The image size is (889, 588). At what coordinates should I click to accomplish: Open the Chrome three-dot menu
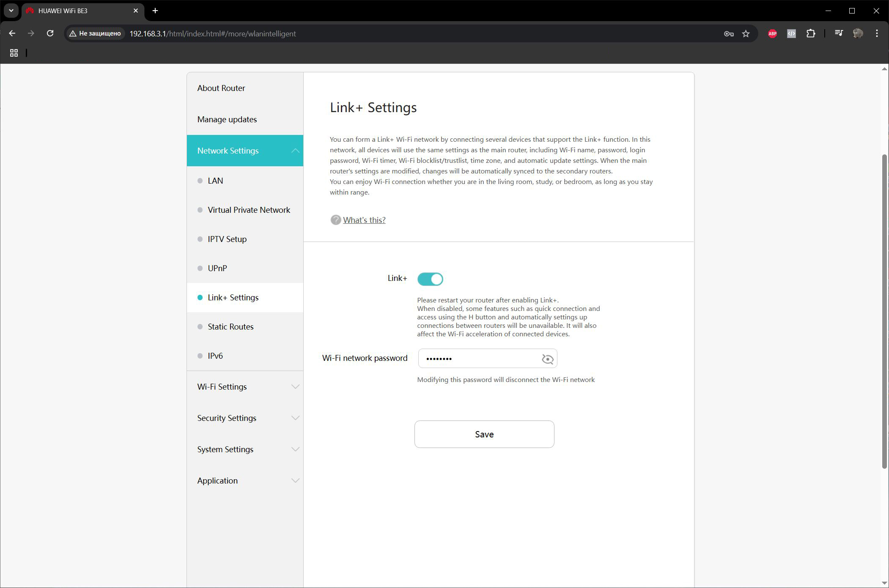[877, 33]
